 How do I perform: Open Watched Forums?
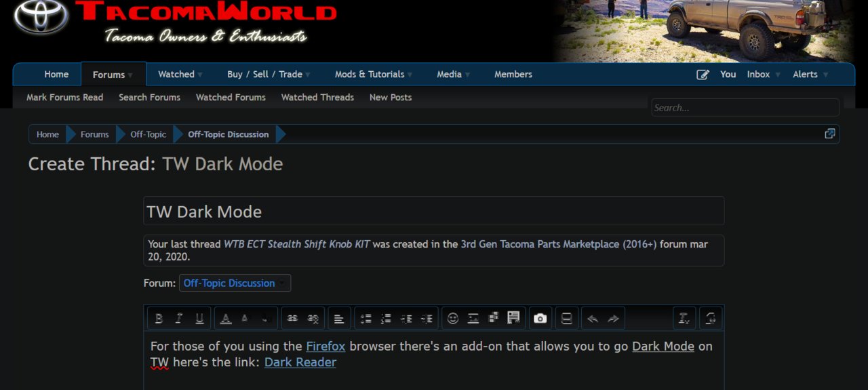[231, 97]
